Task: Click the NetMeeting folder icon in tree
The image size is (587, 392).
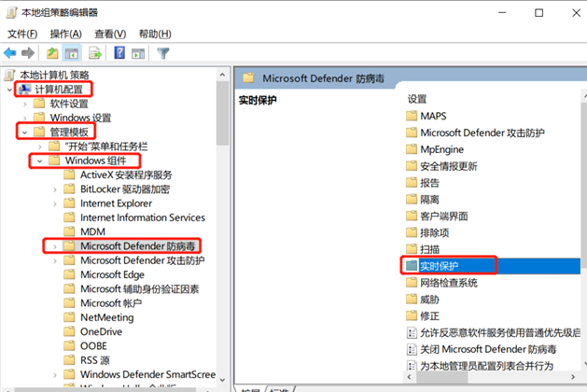Action: (x=69, y=317)
